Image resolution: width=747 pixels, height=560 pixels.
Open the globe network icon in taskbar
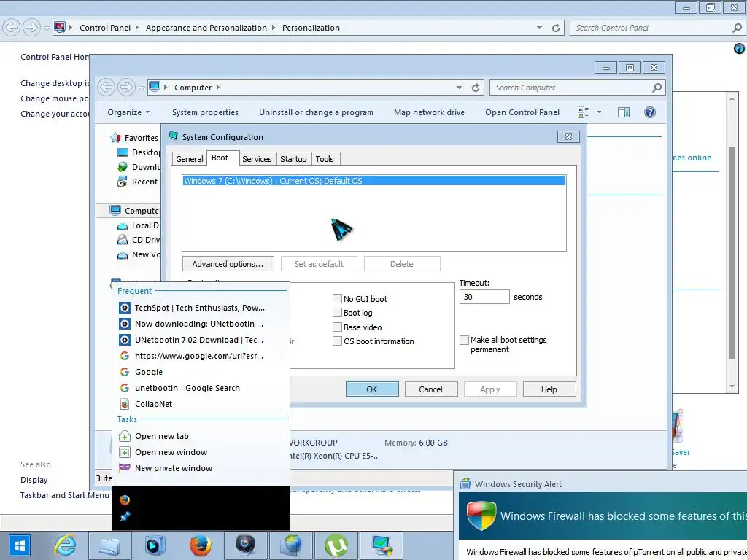coord(290,545)
